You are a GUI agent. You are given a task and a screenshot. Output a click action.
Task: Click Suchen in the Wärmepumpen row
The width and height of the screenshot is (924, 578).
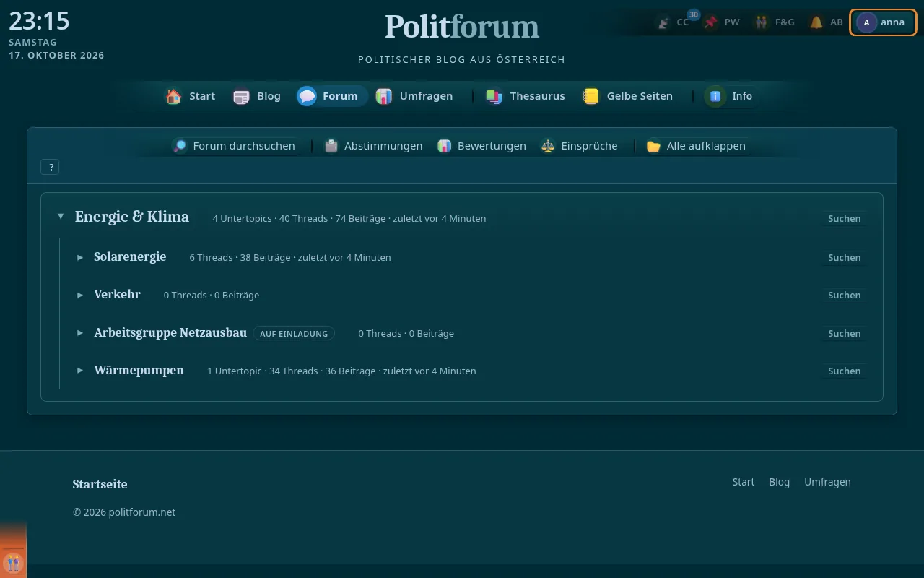[844, 371]
